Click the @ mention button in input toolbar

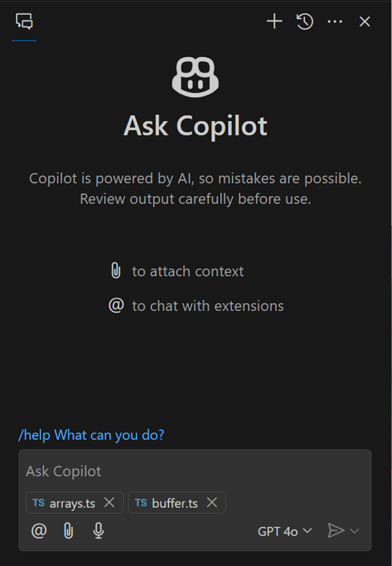click(x=39, y=531)
